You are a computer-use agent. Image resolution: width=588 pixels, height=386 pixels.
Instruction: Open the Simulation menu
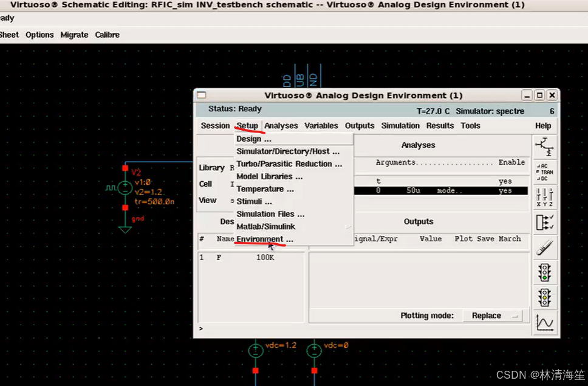point(400,126)
